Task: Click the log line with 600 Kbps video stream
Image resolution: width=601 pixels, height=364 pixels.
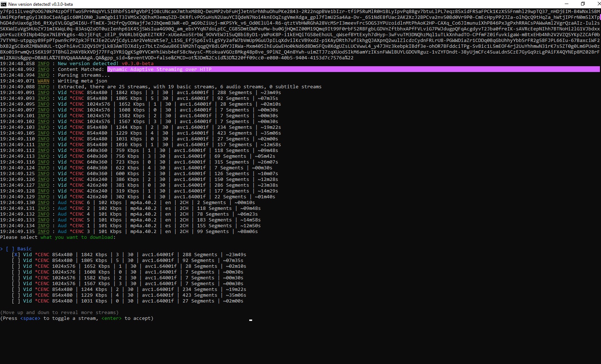Action: [x=139, y=174]
